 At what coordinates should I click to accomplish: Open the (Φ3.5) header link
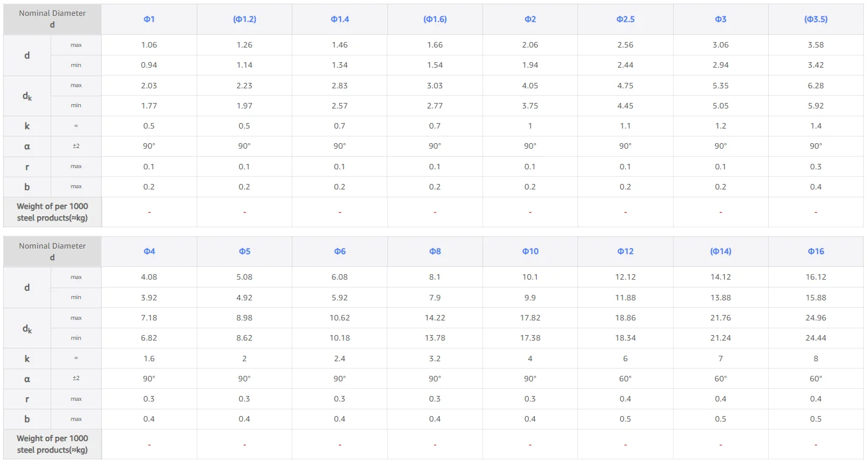(x=816, y=19)
